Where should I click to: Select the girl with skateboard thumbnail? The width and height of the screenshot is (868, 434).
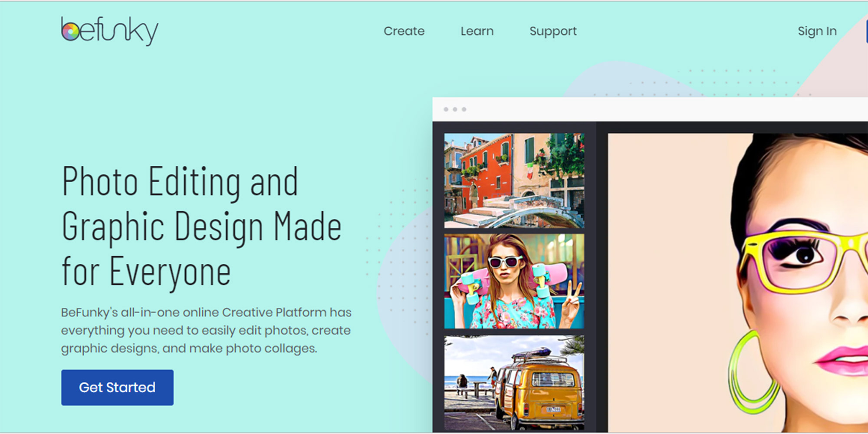click(514, 281)
